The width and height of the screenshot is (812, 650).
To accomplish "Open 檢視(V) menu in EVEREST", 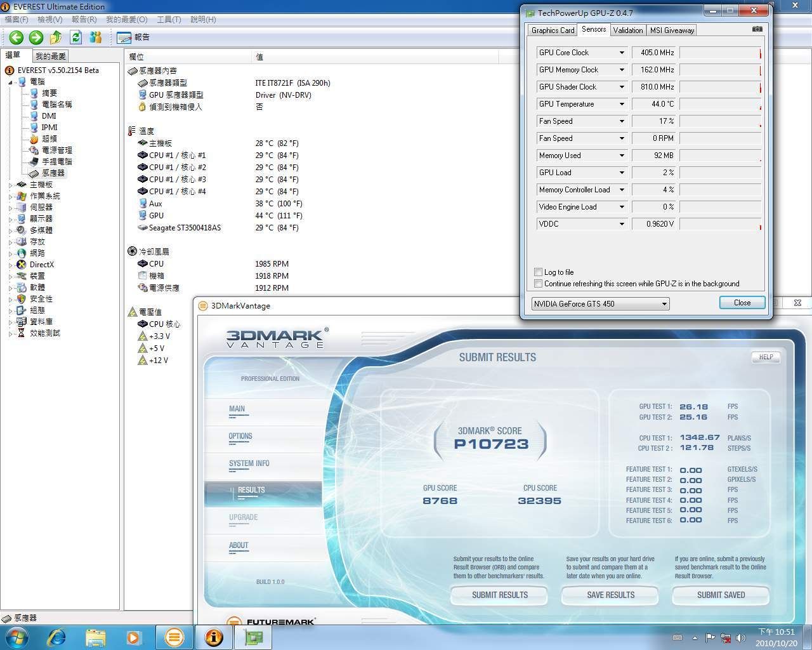I will pos(50,20).
